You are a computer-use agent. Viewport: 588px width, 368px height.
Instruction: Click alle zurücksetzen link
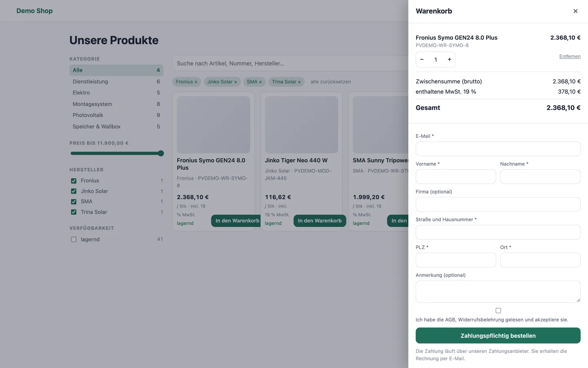click(331, 82)
